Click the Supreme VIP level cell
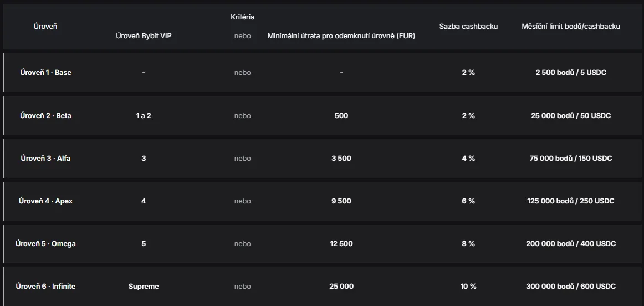 [144, 286]
